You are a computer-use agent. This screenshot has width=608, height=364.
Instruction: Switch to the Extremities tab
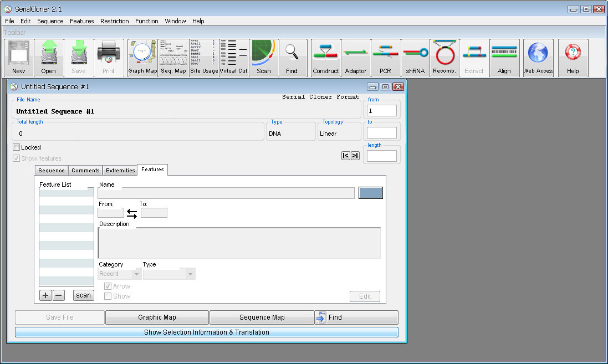120,171
